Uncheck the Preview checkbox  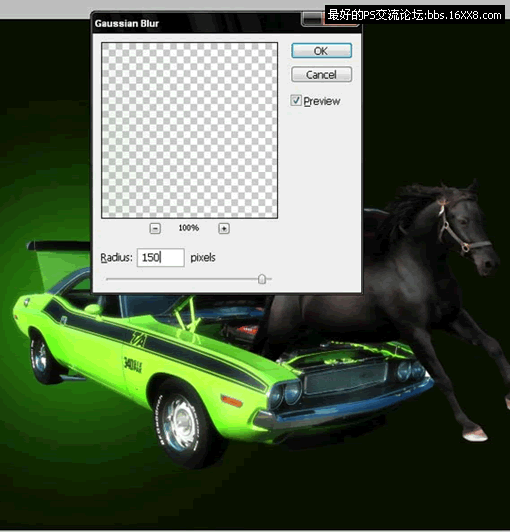(x=296, y=100)
